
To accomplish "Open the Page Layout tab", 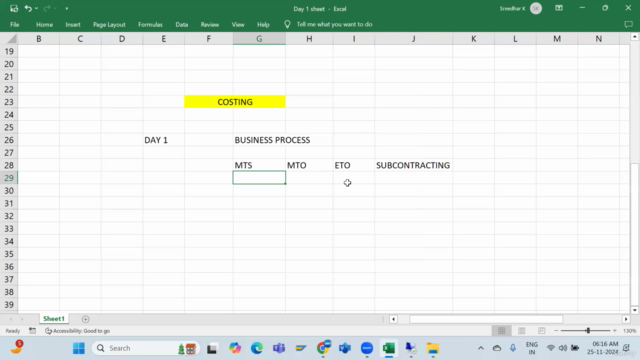I will tap(109, 24).
